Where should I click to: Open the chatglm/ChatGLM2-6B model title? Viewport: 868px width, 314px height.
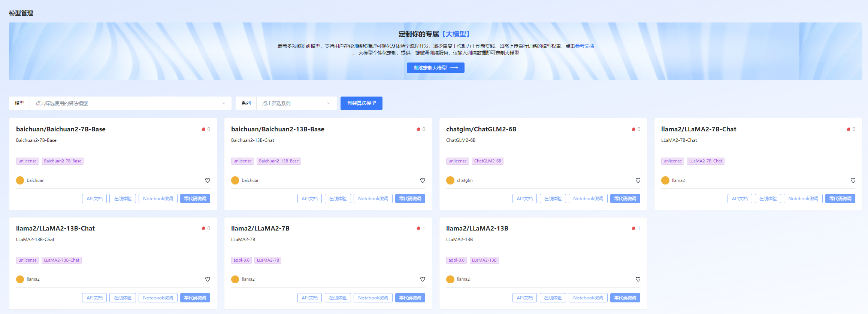coord(481,129)
